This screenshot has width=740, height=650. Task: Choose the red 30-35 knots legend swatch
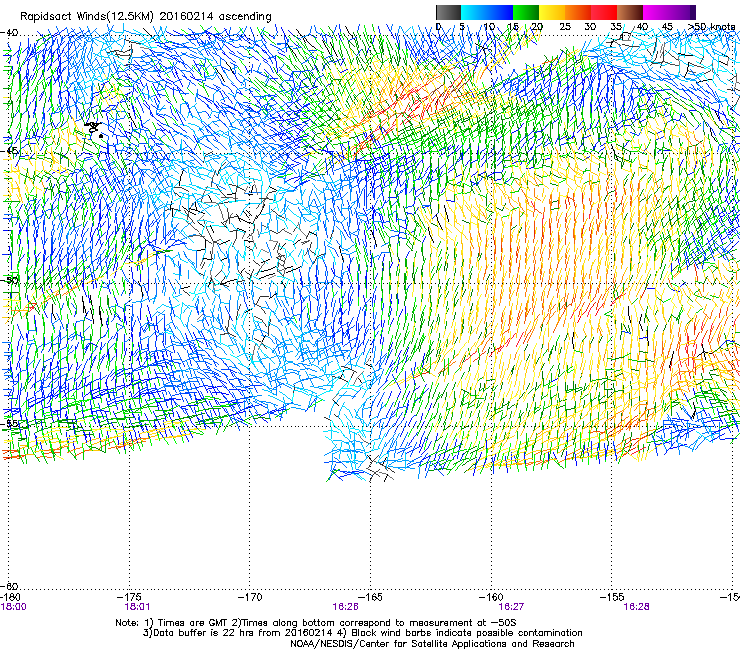pyautogui.click(x=604, y=12)
